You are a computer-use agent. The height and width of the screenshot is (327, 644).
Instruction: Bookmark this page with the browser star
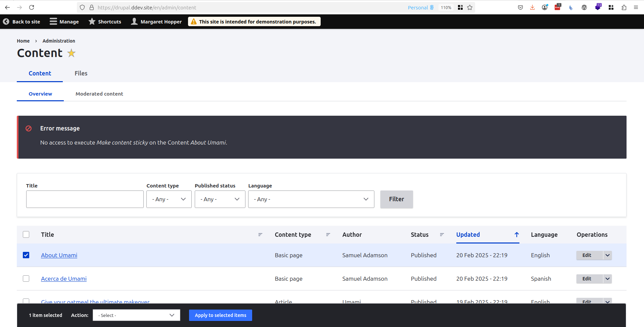click(470, 7)
